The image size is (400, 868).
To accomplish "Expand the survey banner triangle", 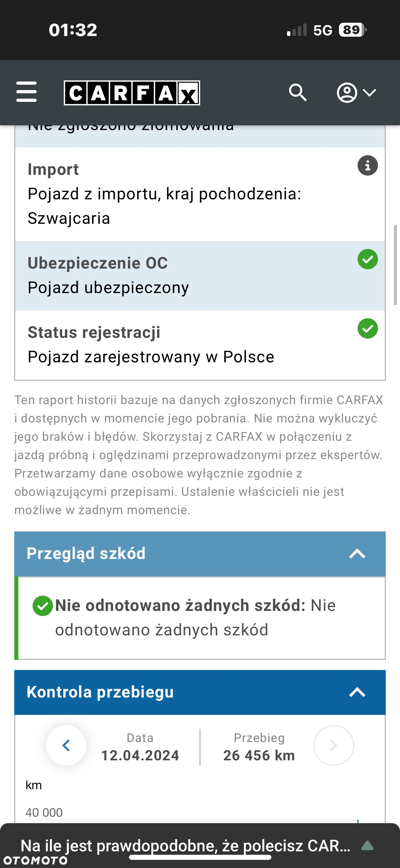I will (367, 846).
